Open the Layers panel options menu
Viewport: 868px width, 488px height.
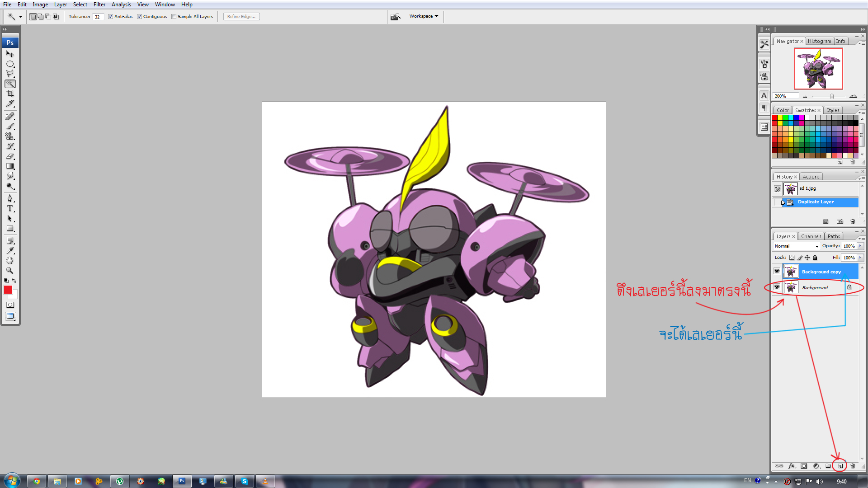[x=862, y=238]
